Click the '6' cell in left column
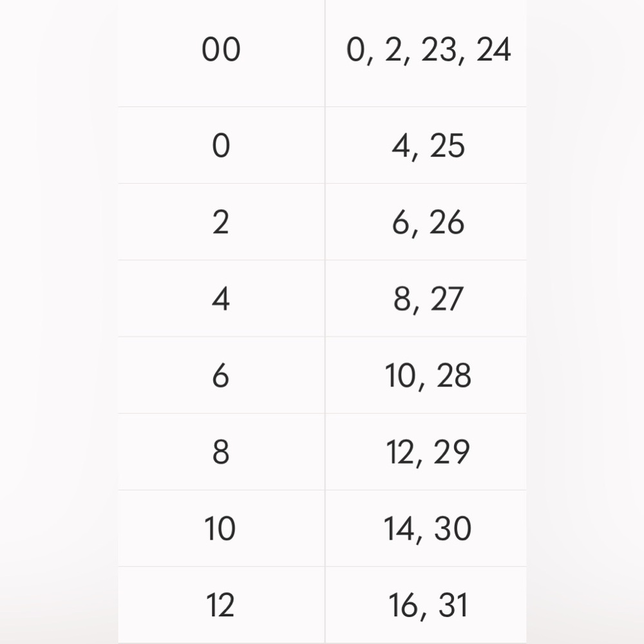The width and height of the screenshot is (644, 644). pyautogui.click(x=221, y=375)
